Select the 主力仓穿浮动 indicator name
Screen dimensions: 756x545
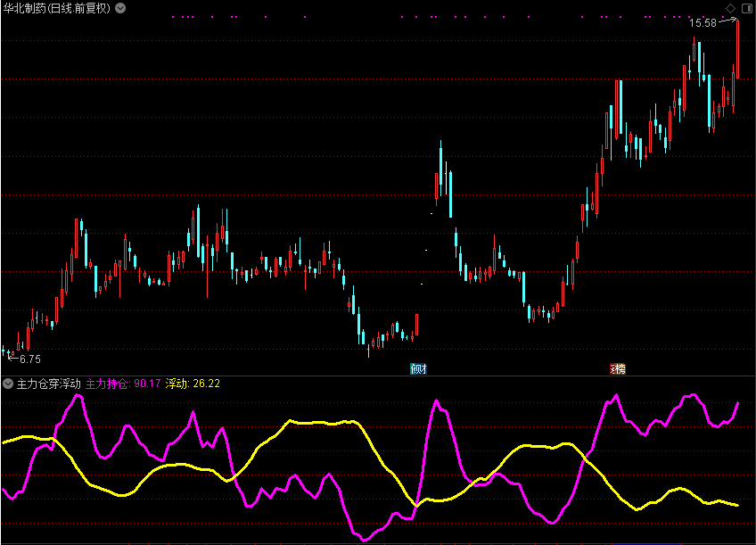coord(48,384)
